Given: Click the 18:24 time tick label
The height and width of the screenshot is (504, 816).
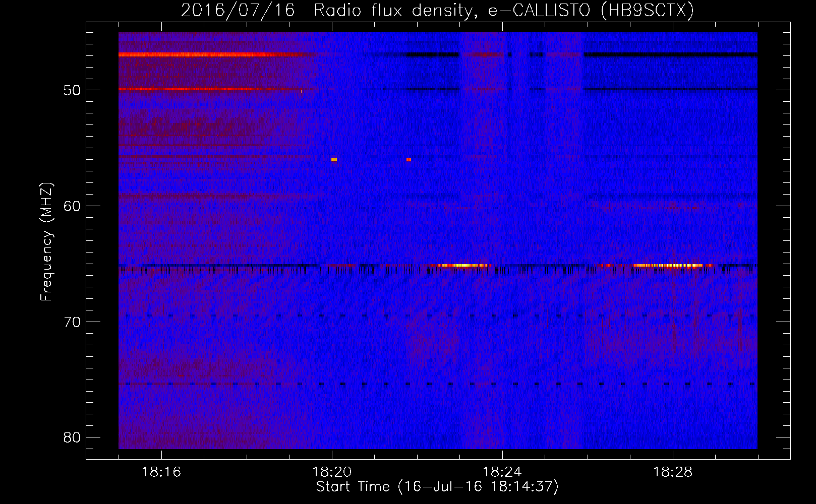Looking at the screenshot, I should 502,472.
